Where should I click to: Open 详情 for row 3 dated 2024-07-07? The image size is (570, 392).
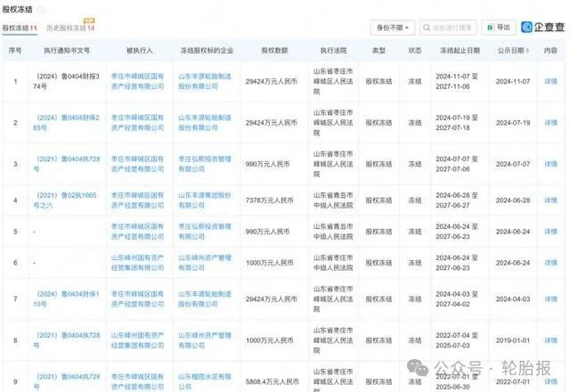(550, 164)
